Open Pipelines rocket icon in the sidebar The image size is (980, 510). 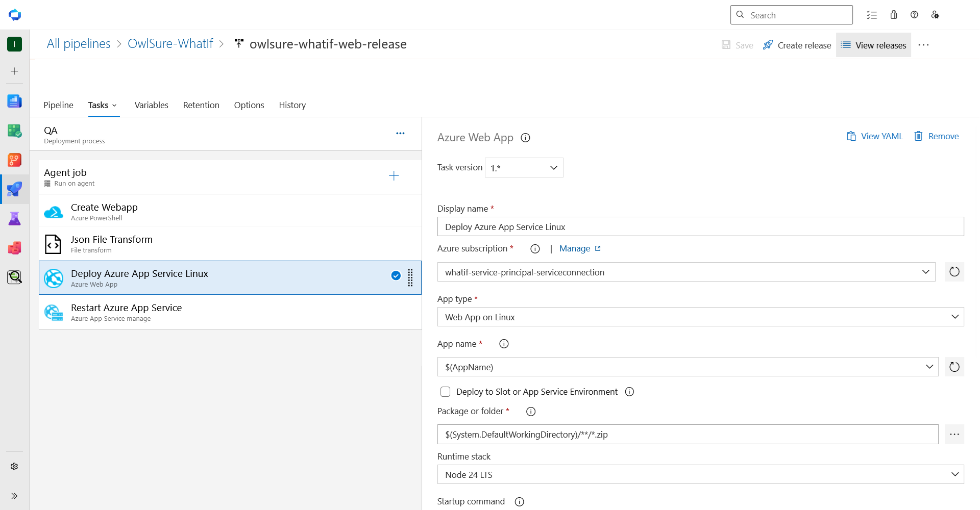click(x=14, y=189)
